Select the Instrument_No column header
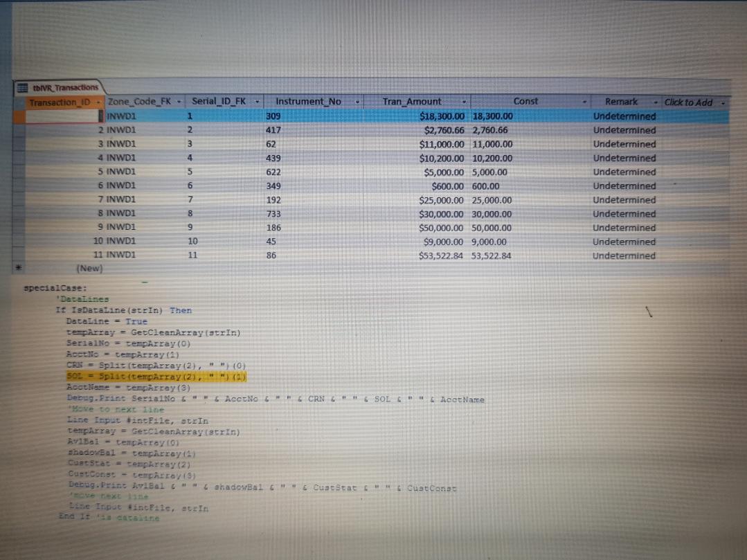 tap(314, 102)
